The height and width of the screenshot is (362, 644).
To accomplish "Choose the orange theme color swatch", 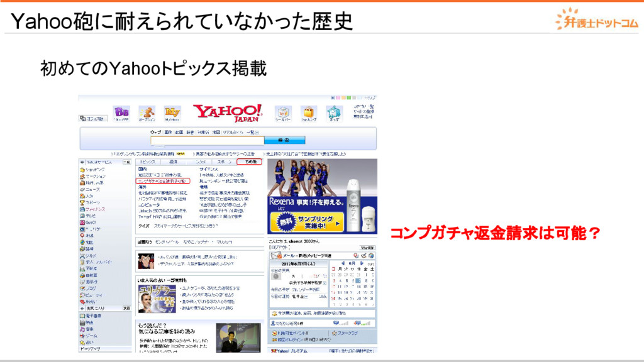I will [x=343, y=98].
